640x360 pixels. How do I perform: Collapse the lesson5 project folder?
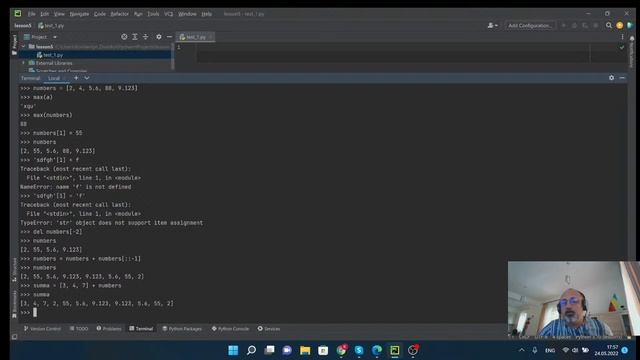coord(24,46)
